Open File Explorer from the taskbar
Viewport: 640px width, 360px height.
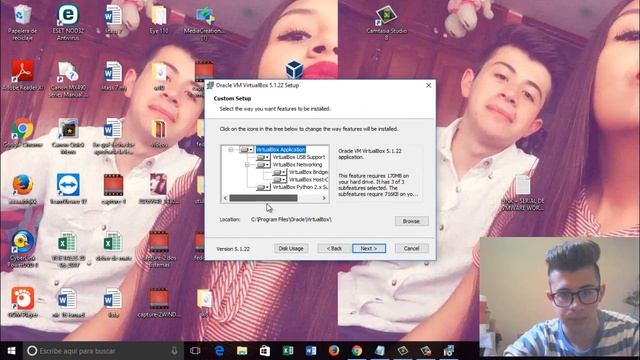242,351
